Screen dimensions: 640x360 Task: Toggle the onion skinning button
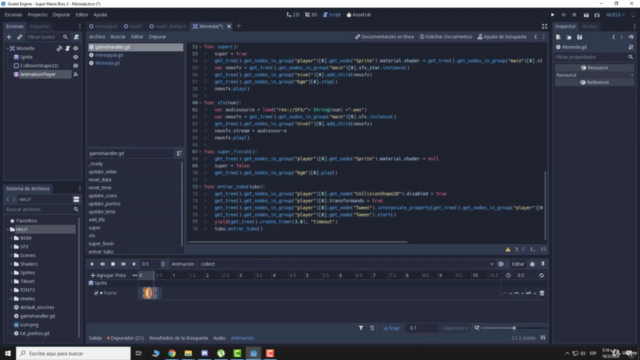pos(532,264)
